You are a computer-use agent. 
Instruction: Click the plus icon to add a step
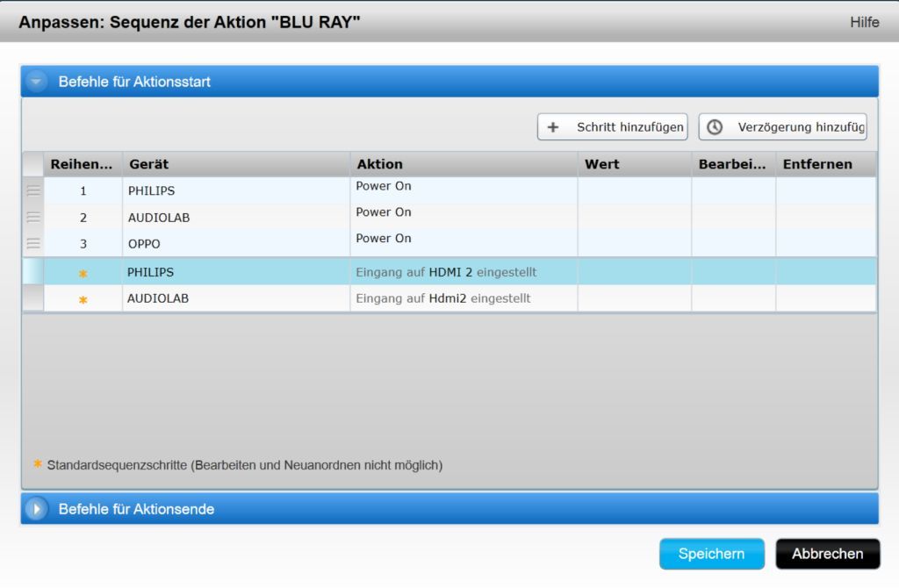[553, 127]
